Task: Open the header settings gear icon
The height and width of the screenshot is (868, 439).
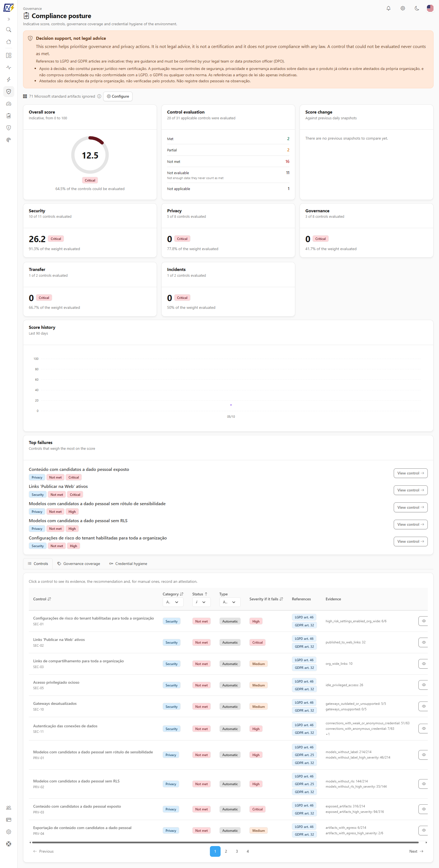Action: tap(403, 9)
